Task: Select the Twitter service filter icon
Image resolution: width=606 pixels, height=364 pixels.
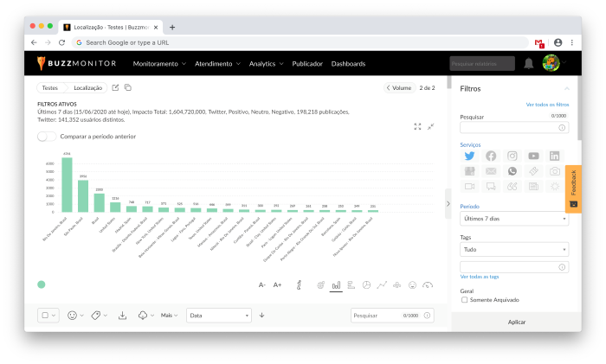Action: click(x=469, y=156)
